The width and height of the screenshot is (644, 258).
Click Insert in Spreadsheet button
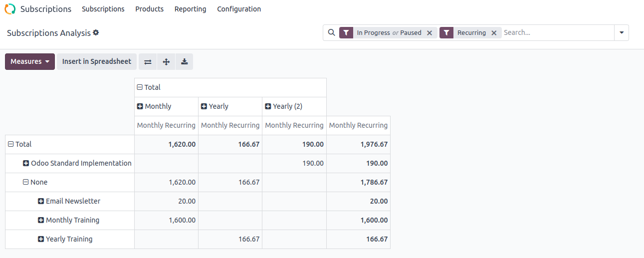coord(97,62)
